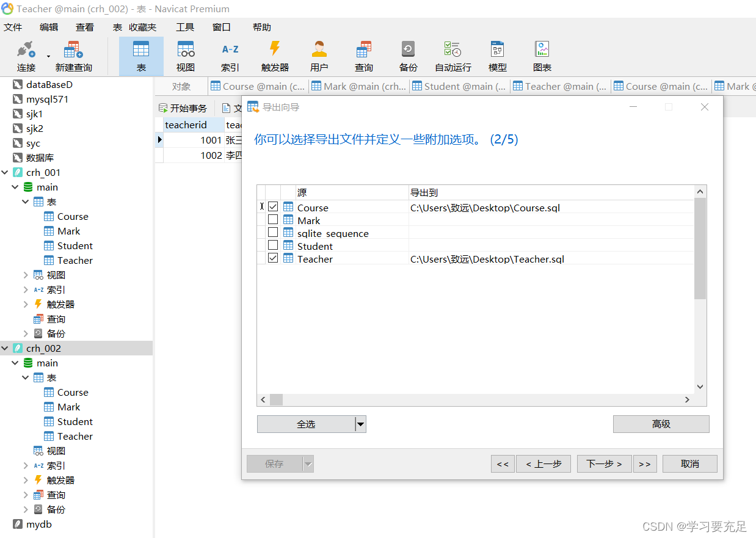Open the 保存 dropdown arrow
Screen dimensions: 756x538
tap(308, 464)
